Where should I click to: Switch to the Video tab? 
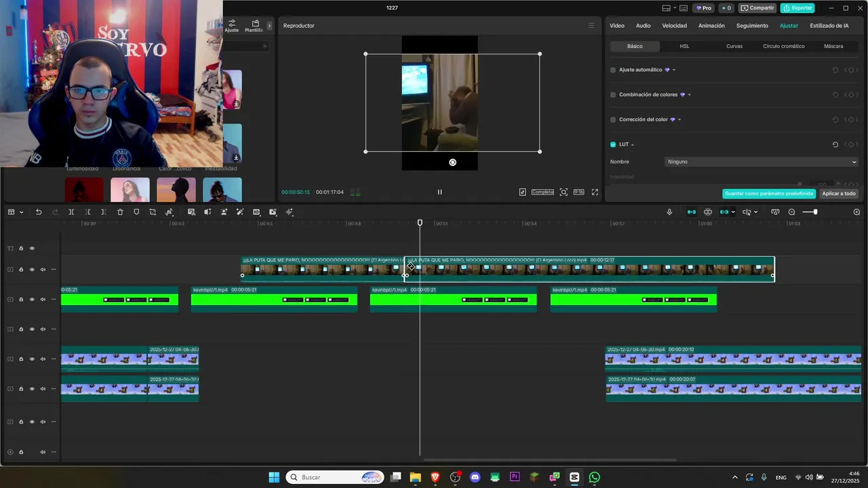[x=617, y=26]
